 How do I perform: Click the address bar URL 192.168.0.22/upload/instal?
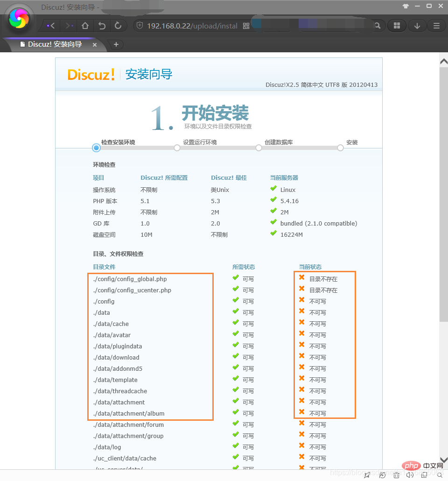pos(192,26)
